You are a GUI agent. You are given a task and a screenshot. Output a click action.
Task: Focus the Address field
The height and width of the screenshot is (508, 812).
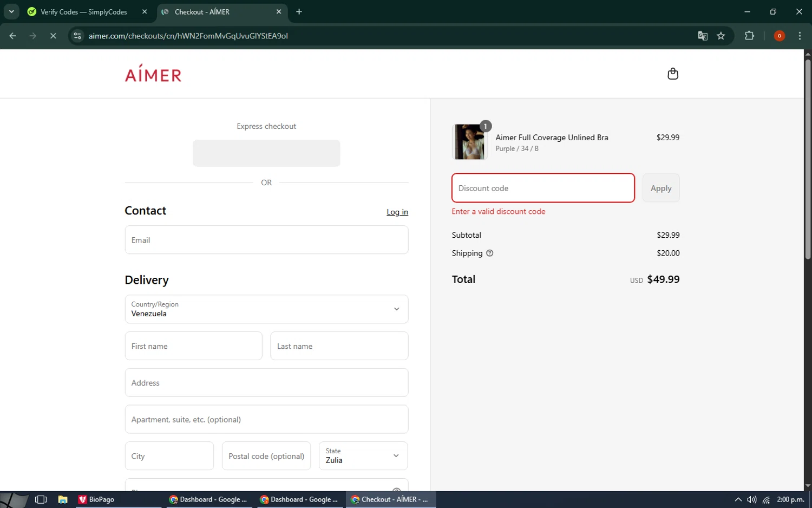tap(266, 382)
